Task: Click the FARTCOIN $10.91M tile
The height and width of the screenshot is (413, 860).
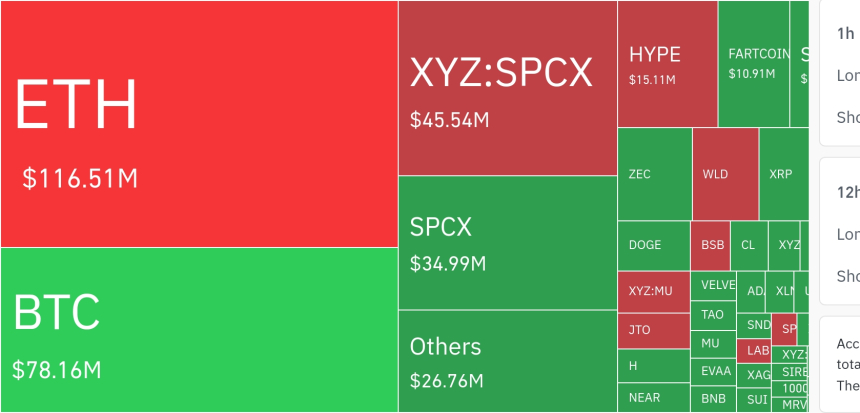Action: pos(754,64)
